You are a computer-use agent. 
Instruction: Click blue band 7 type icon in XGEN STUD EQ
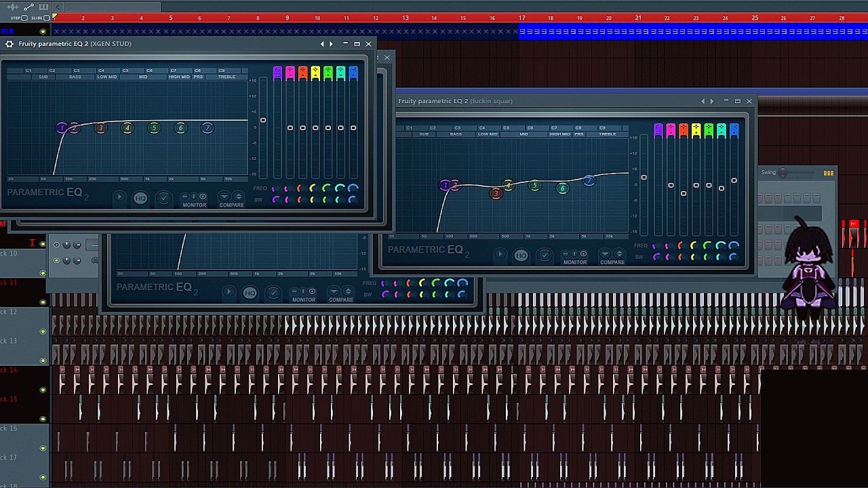(353, 73)
